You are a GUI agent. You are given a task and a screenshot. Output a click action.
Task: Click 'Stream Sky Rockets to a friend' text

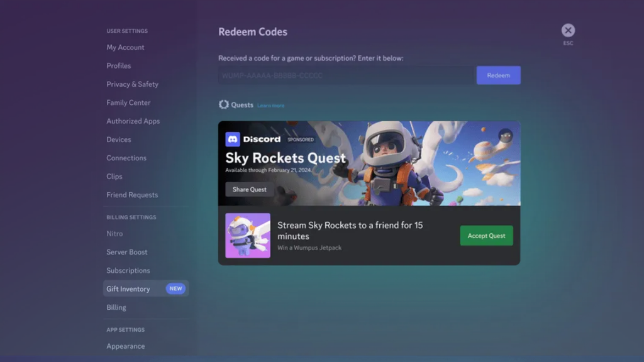(350, 231)
